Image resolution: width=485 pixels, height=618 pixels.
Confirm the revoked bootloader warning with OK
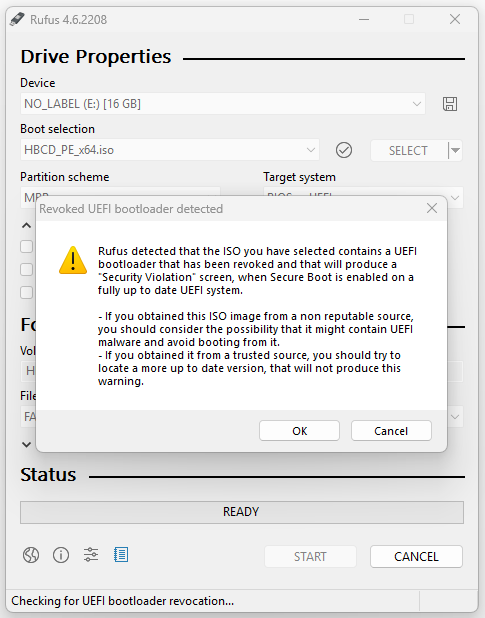[299, 431]
